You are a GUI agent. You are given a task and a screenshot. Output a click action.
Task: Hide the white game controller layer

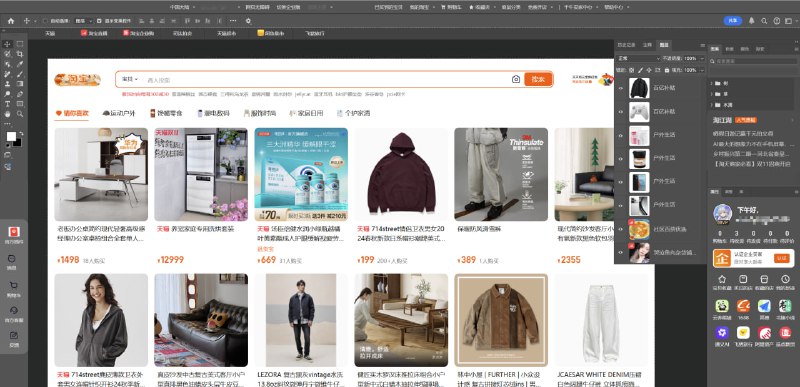click(621, 111)
